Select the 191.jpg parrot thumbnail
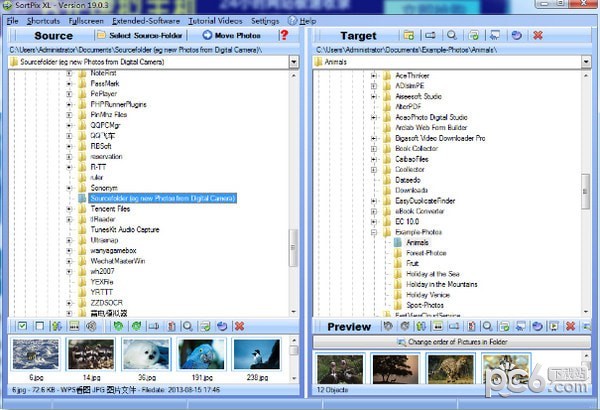Screen dimensions: 600x410 pos(200,356)
